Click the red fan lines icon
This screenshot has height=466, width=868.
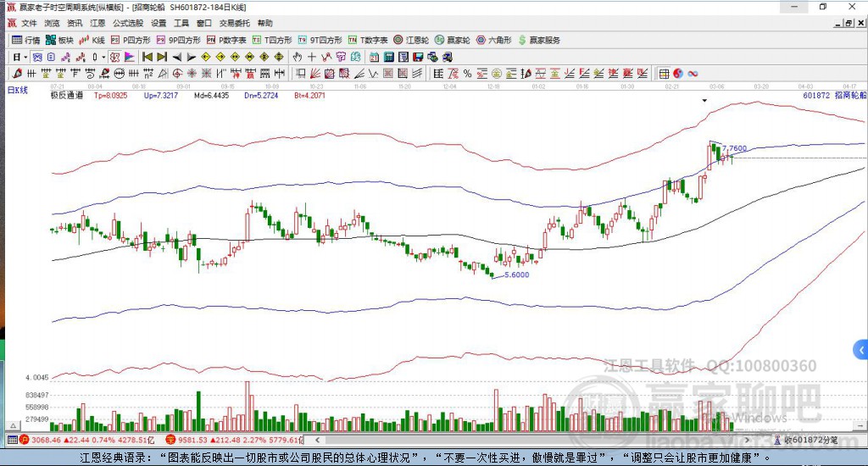(x=315, y=73)
